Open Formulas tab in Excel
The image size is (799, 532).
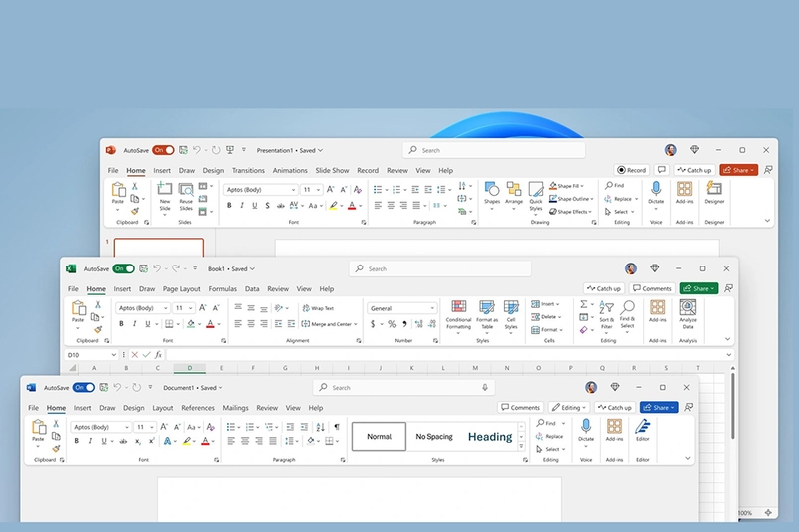(x=222, y=289)
